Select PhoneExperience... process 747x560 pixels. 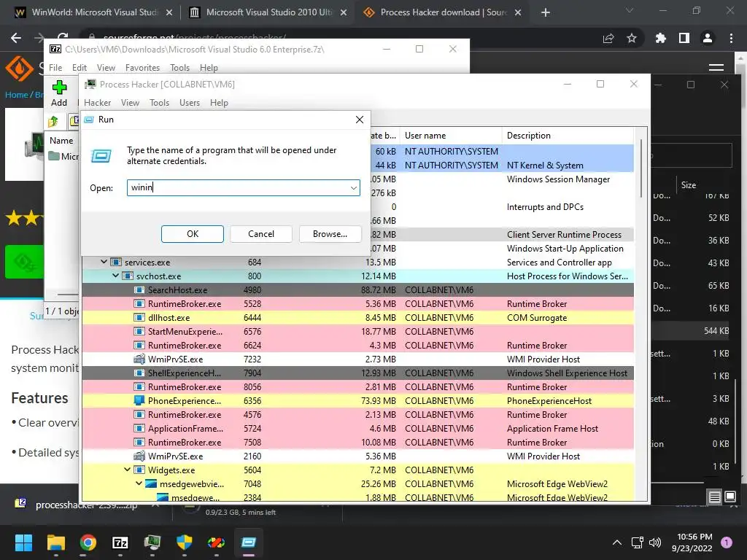[357, 401]
